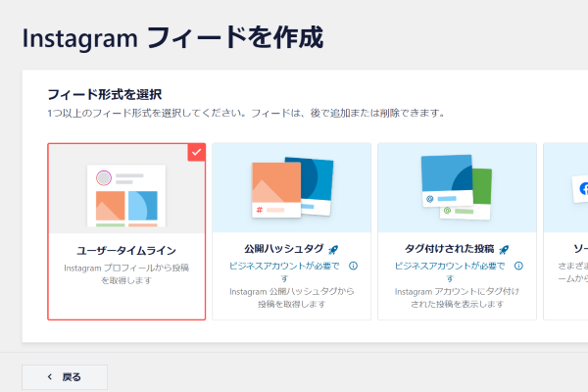The image size is (588, 392).
Task: Click the 1つ以上のフィード形式を選択してください instruction text
Action: pos(246,113)
